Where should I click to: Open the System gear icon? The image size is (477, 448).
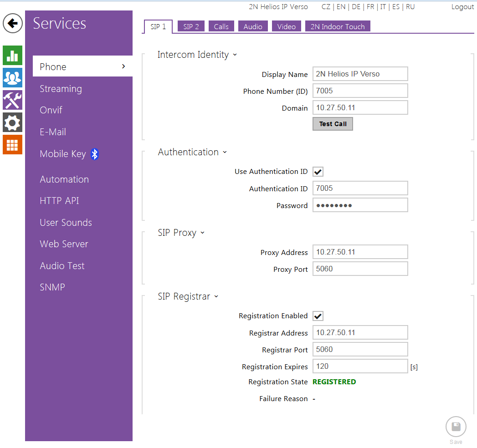[x=12, y=122]
